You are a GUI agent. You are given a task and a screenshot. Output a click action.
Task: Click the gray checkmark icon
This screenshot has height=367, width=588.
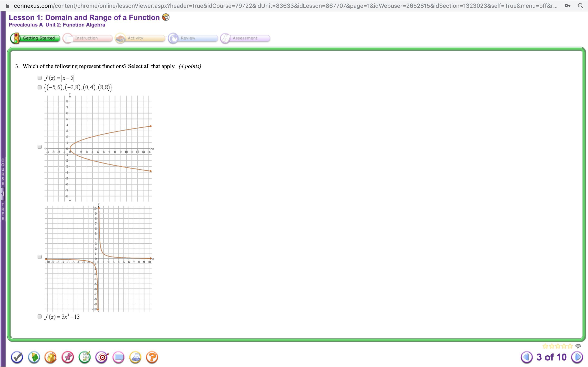[x=17, y=357]
